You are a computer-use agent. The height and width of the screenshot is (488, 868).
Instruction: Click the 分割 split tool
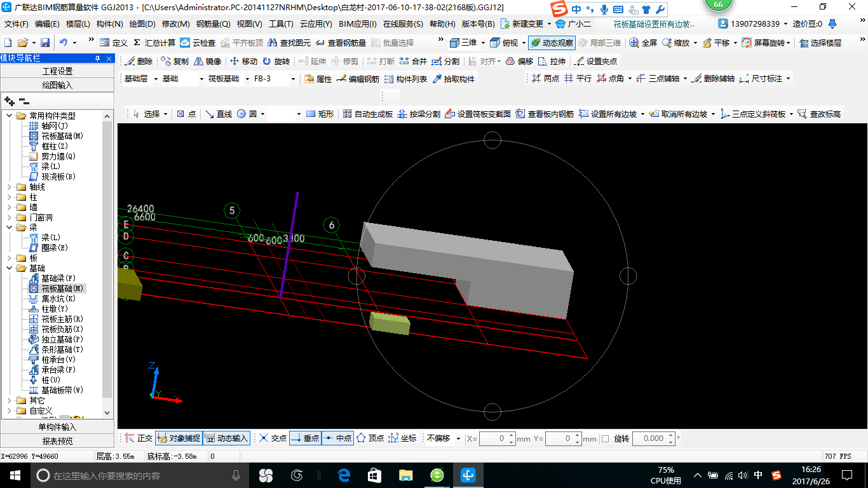point(445,61)
